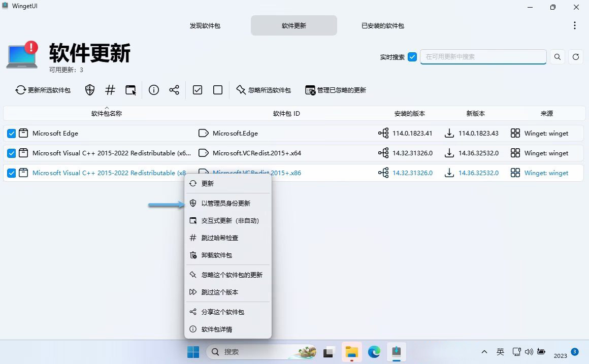589x364 pixels.
Task: Click the hash symbol icon in the toolbar
Action: point(110,90)
